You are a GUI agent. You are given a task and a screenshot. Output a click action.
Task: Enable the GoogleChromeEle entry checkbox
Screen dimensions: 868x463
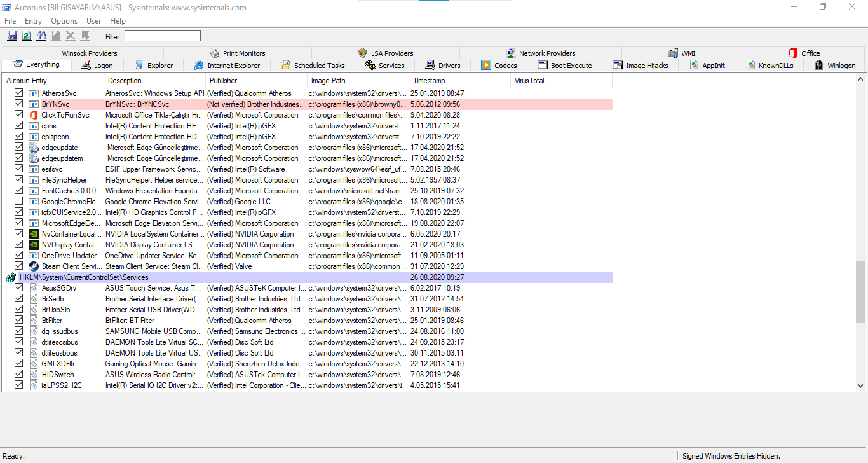tap(18, 201)
